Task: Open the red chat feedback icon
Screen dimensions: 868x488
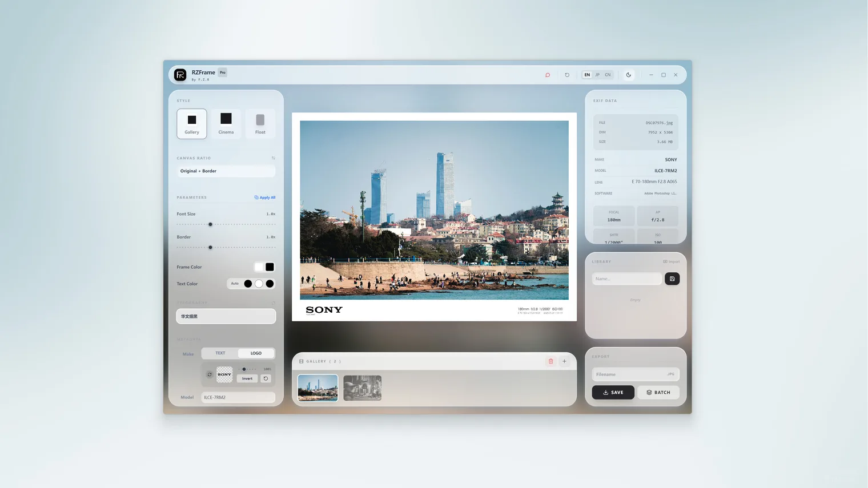Action: 547,75
